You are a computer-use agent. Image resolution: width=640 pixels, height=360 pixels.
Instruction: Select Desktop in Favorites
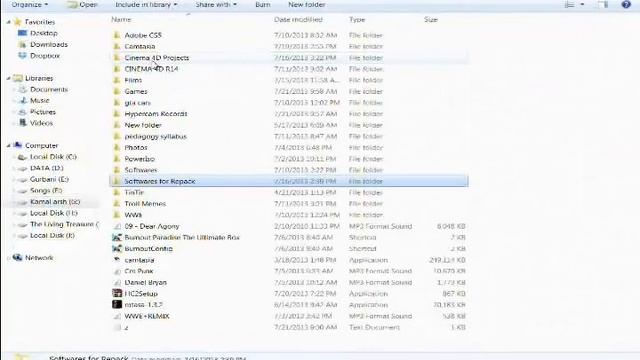pos(44,33)
